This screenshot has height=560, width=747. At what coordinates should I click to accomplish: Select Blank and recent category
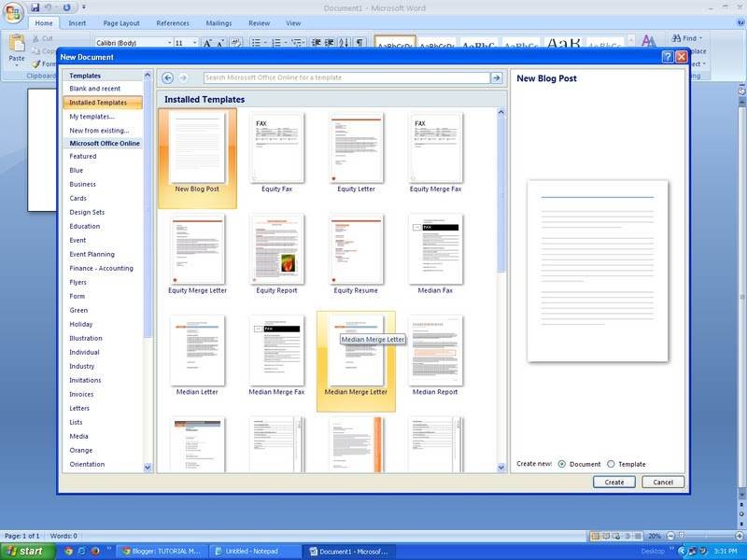95,89
